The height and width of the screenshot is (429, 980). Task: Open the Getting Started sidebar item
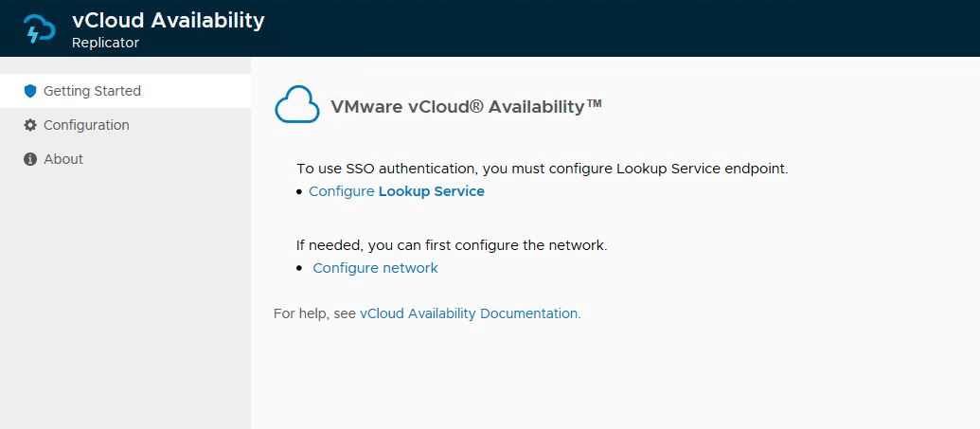[x=125, y=91]
